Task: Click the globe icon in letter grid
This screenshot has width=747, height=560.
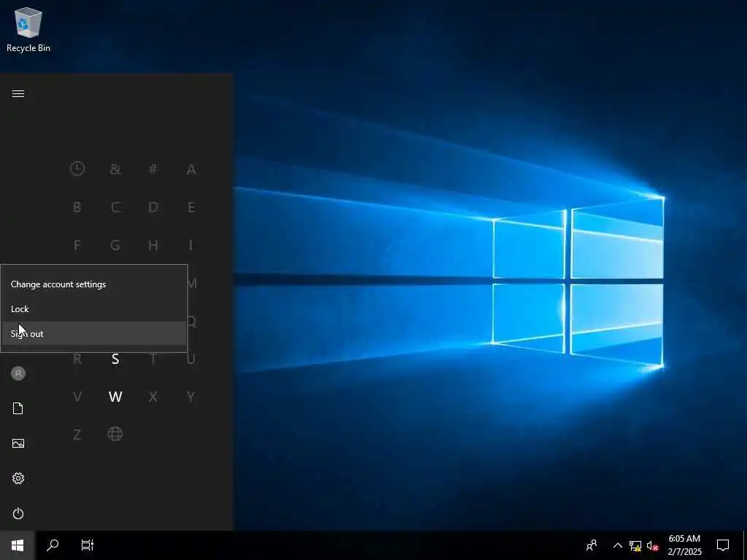Action: coord(115,434)
